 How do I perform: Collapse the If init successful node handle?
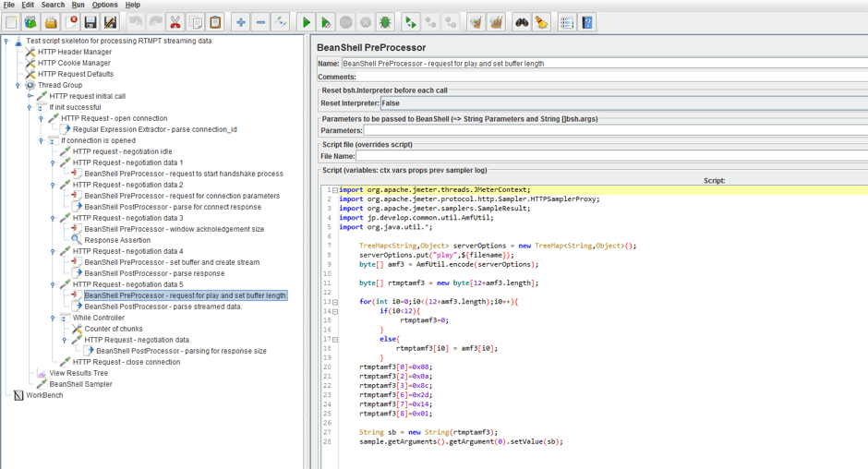(x=30, y=107)
